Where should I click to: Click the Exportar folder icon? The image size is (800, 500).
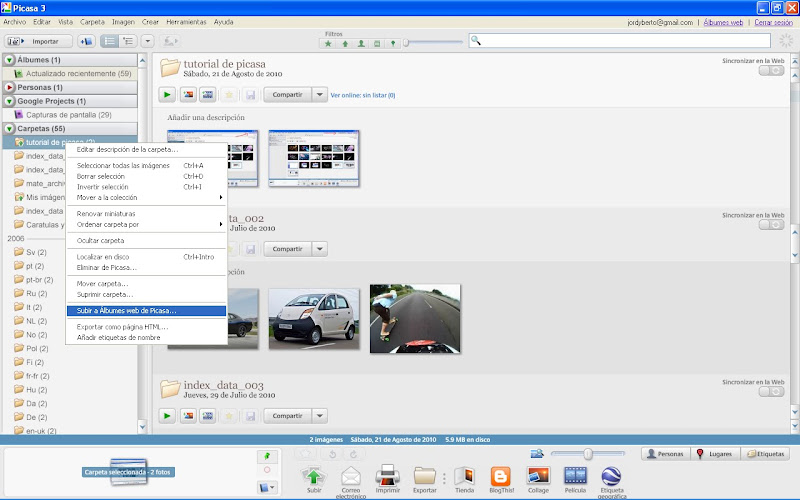424,480
